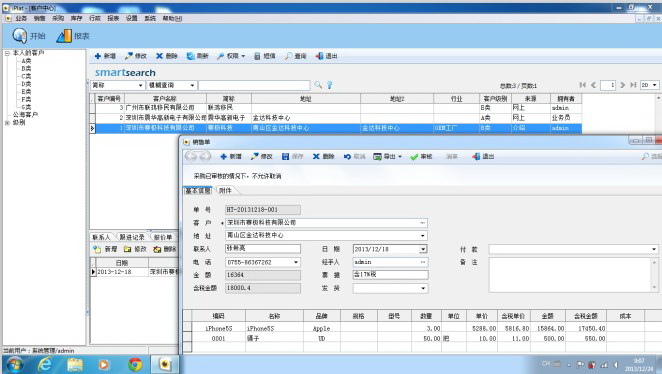This screenshot has width=662, height=374.
Task: Click the 开始 globe icon
Action: click(19, 36)
